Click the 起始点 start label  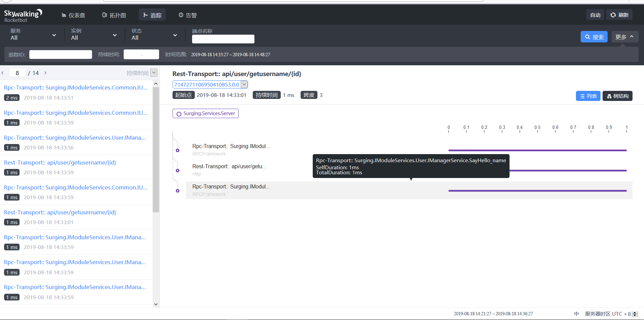point(183,95)
